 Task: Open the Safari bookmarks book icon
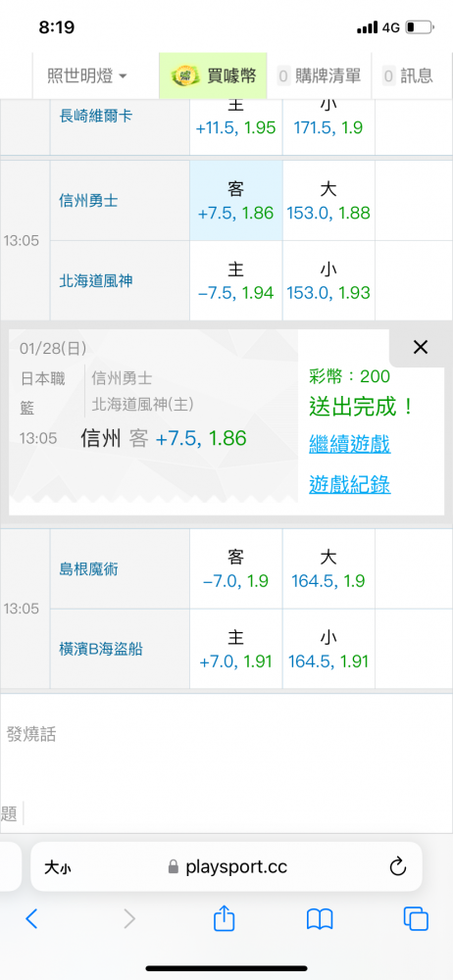[320, 919]
